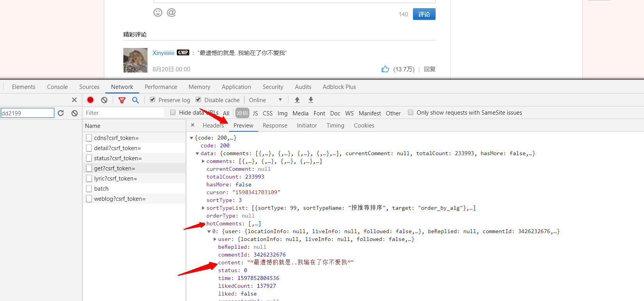This screenshot has width=644, height=301.
Task: Collapse the root {code: 200,…} object
Action: pos(191,138)
